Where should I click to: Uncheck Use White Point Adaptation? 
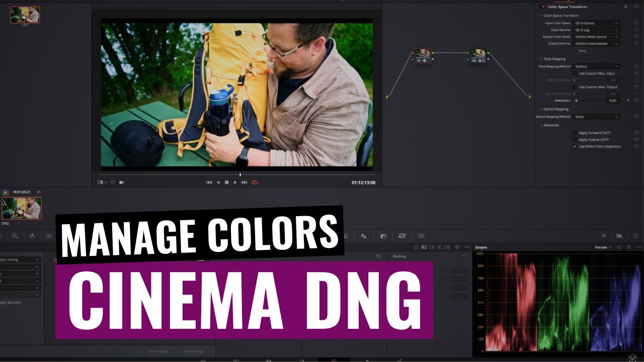(x=575, y=146)
